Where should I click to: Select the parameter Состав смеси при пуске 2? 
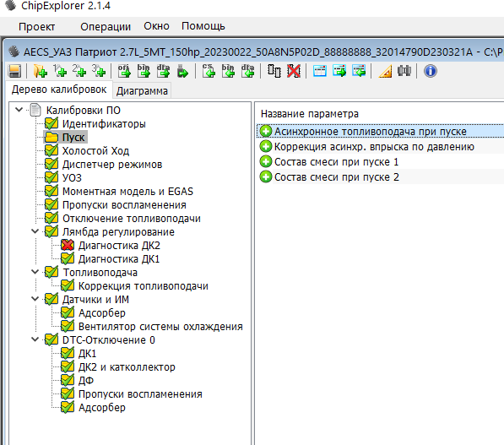coord(337,176)
